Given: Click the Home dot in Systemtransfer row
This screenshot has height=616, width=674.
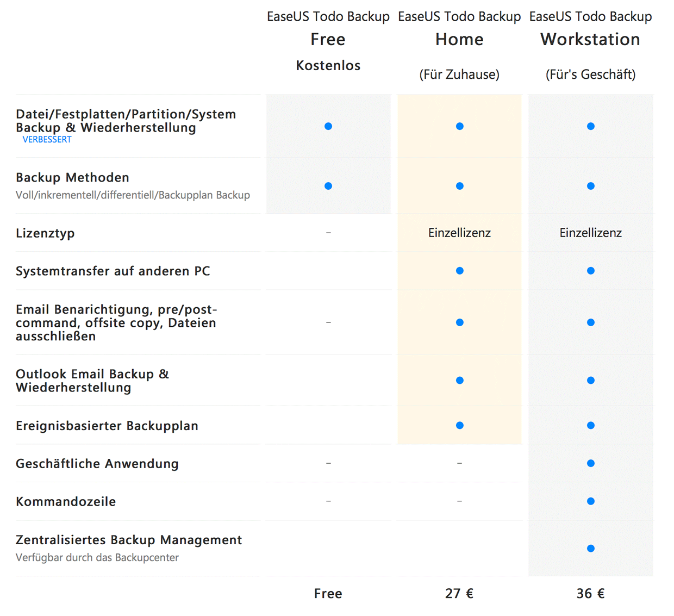Looking at the screenshot, I should (x=460, y=271).
